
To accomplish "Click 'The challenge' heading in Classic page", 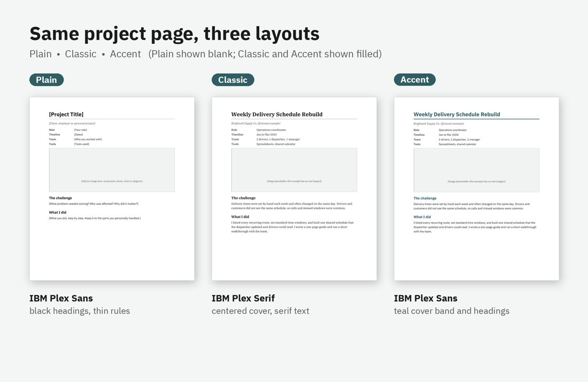I will (243, 198).
